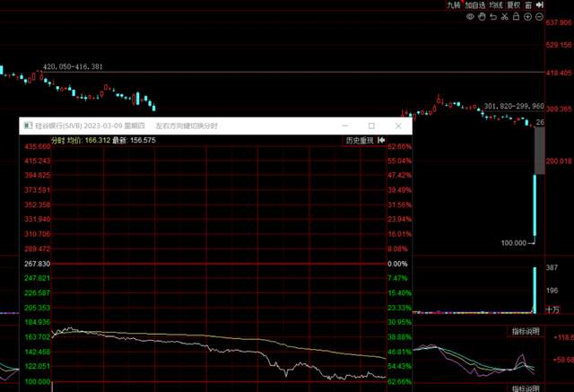Minimize the 硅谷银行(SIVB) intraday window

click(x=344, y=126)
